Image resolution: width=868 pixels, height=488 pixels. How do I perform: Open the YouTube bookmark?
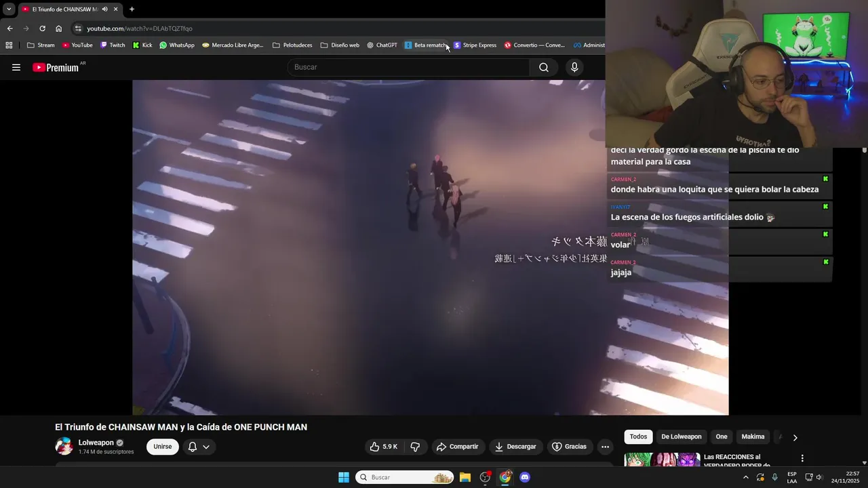(x=77, y=45)
